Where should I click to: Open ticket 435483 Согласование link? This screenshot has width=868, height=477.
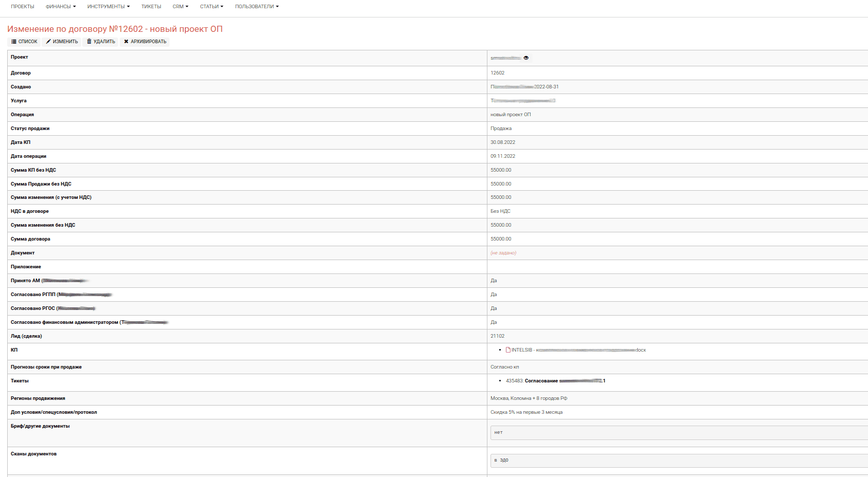point(555,381)
